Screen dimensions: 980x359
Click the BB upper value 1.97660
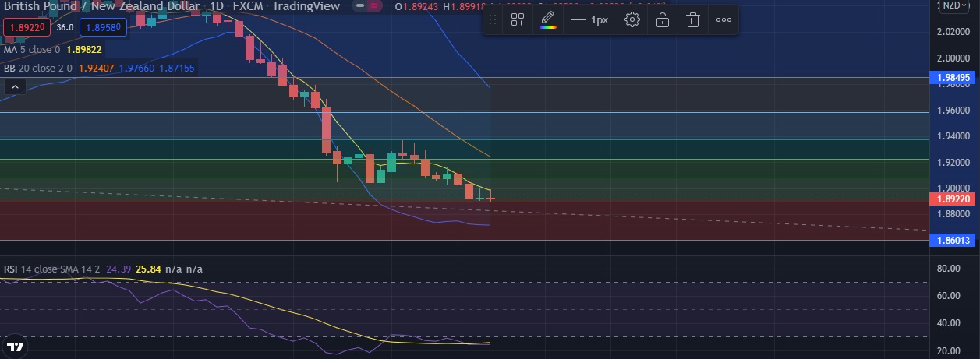point(136,68)
